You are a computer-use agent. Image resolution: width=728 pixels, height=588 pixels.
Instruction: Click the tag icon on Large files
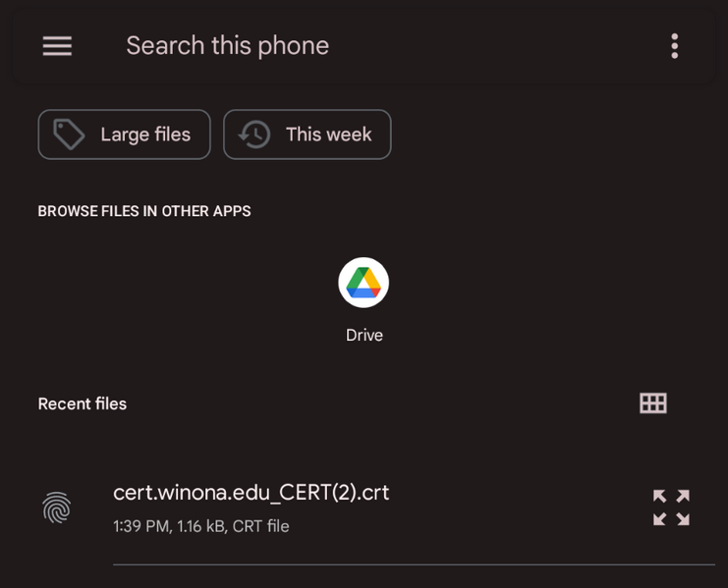[69, 134]
